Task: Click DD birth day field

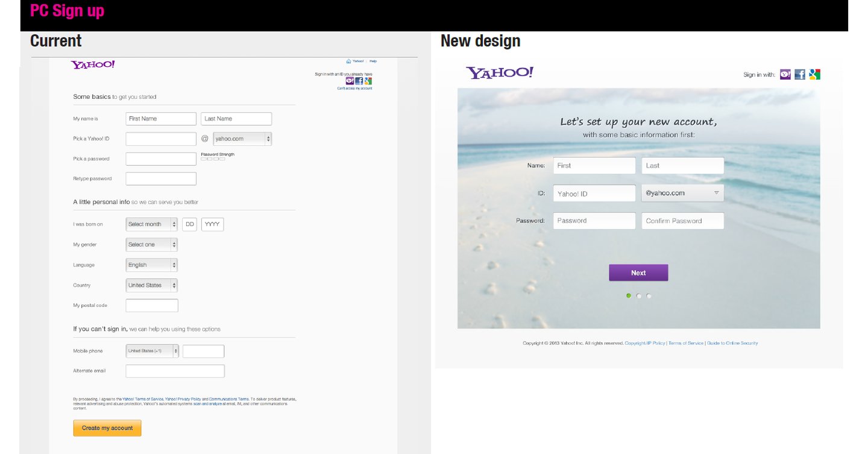Action: [x=190, y=224]
